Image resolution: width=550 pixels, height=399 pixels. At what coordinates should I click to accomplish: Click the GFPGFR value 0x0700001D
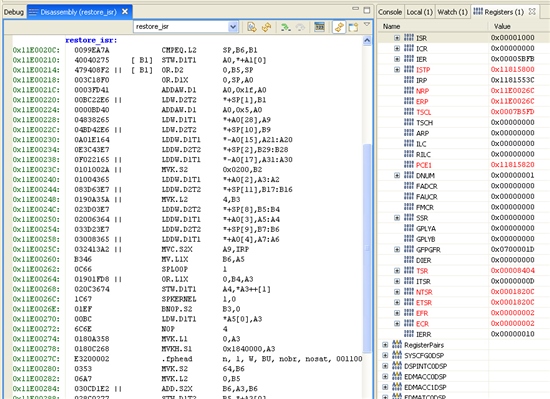coord(512,249)
